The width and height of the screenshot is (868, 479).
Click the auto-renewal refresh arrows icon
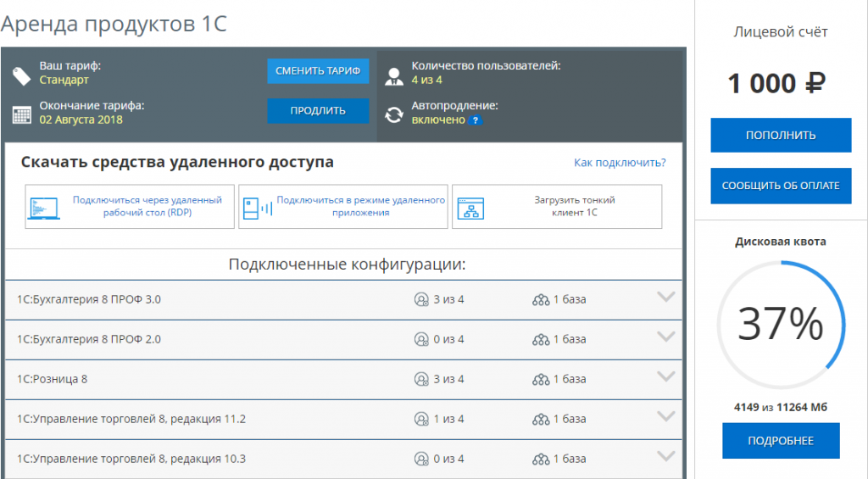click(393, 115)
